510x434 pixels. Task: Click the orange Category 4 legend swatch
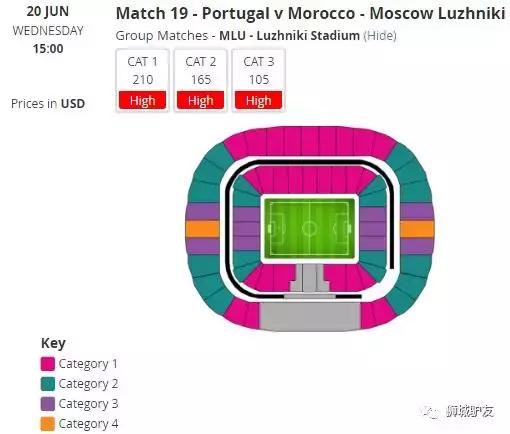[x=48, y=424]
